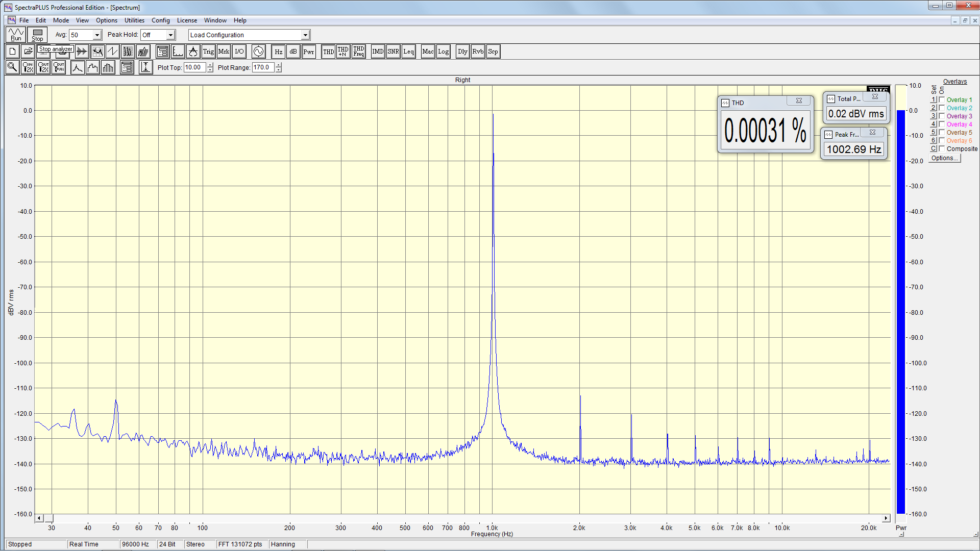980x551 pixels.
Task: Enable the Composite overlay checkbox
Action: pyautogui.click(x=942, y=148)
